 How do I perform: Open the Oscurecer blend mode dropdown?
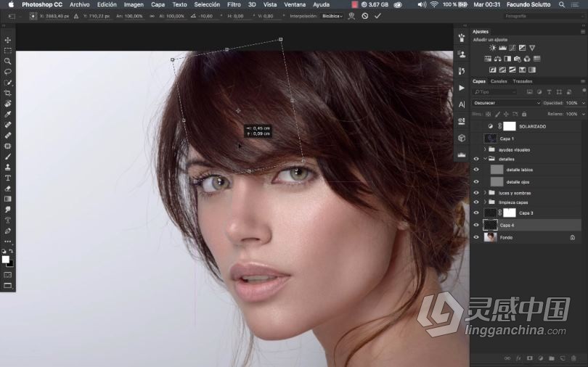[506, 102]
